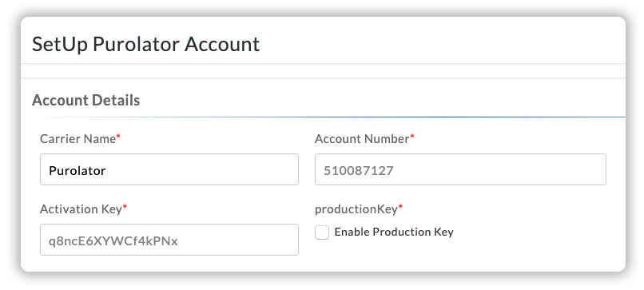Click the 'Account Details' section heading
This screenshot has height=290, width=644.
click(x=85, y=100)
